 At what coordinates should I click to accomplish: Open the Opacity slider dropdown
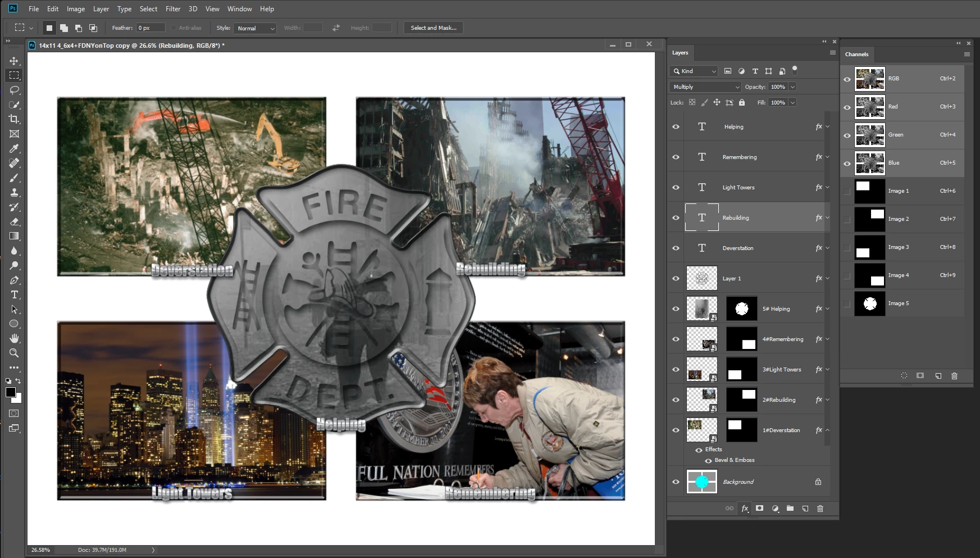(x=793, y=87)
